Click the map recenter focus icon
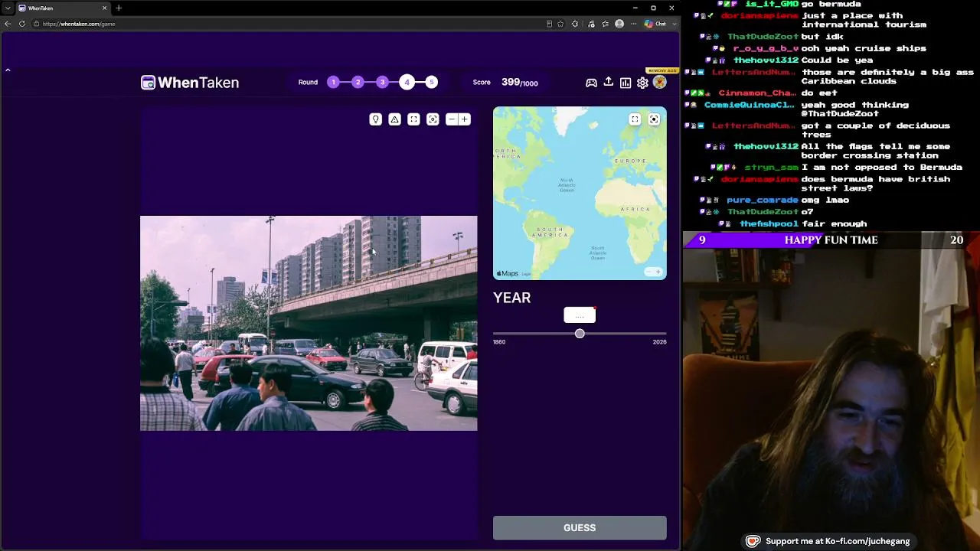The image size is (980, 551). coord(654,119)
